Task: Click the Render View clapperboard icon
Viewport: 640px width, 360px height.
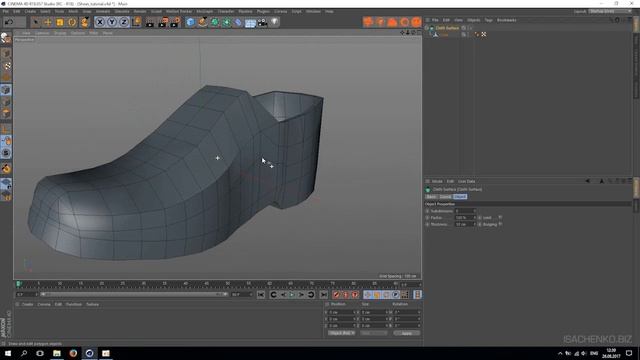Action: 150,22
